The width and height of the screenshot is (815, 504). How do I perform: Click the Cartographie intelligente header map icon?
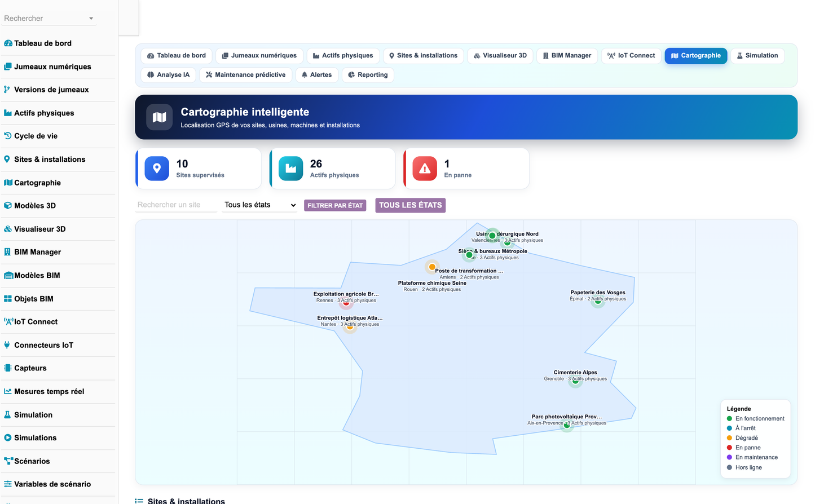(x=160, y=117)
